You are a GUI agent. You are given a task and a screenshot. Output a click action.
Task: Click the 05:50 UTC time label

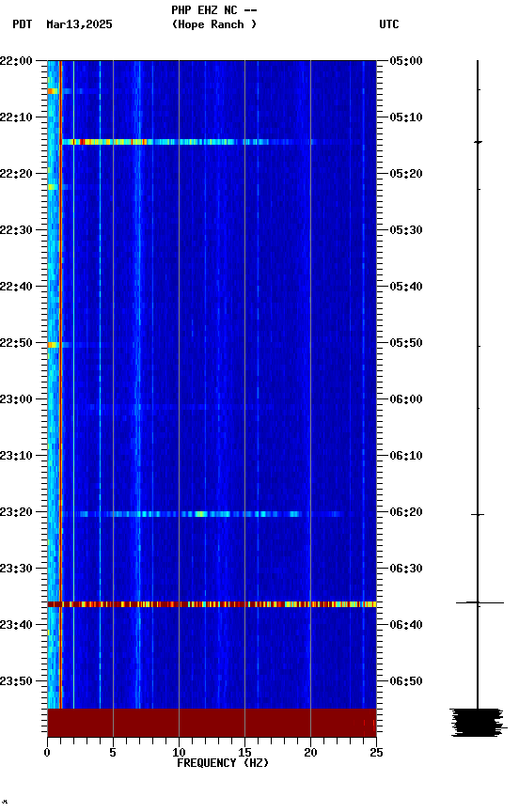point(406,343)
